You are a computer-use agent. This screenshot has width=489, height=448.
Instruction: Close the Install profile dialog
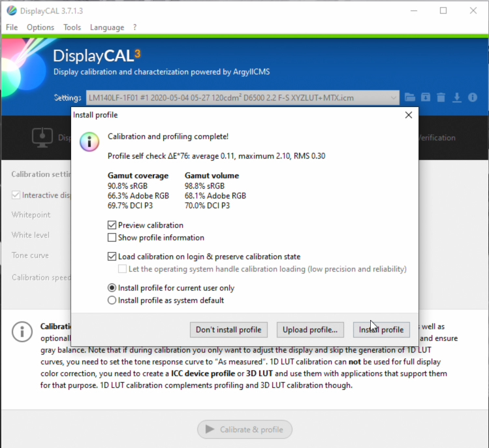click(409, 115)
